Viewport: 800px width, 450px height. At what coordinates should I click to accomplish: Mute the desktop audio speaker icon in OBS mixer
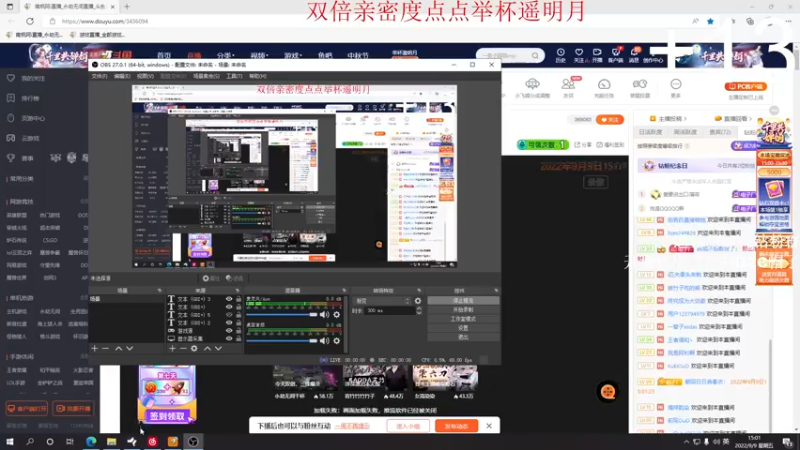[324, 340]
